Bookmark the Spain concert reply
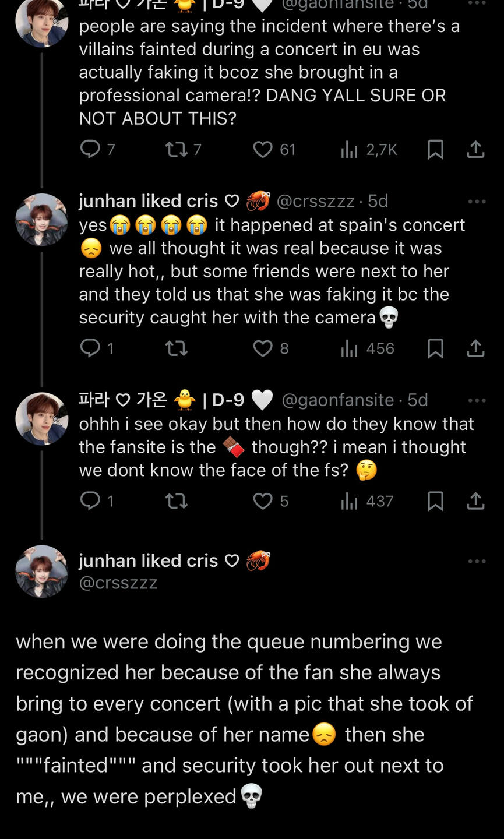Viewport: 504px width, 839px height. point(435,348)
